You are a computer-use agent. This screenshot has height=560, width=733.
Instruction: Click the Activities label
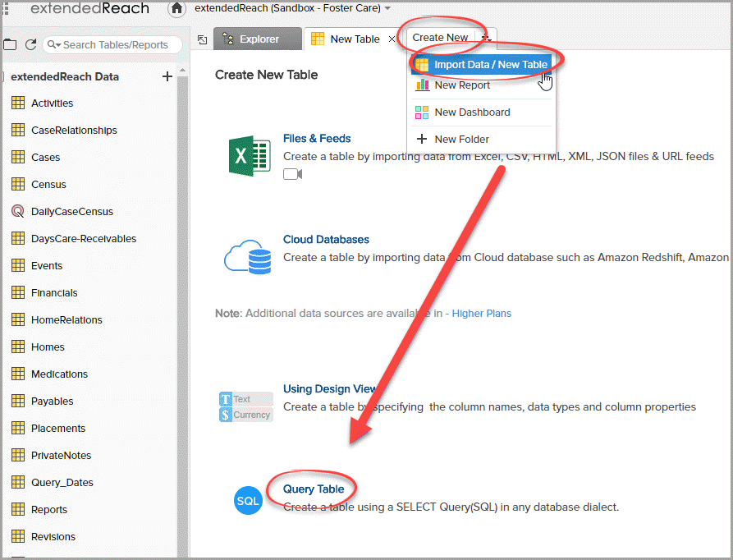[53, 103]
